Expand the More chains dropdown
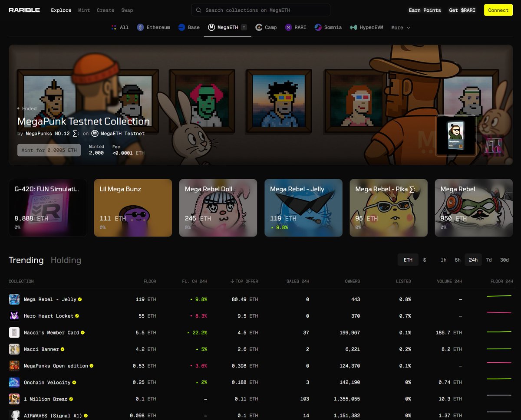This screenshot has width=521, height=420. (401, 28)
